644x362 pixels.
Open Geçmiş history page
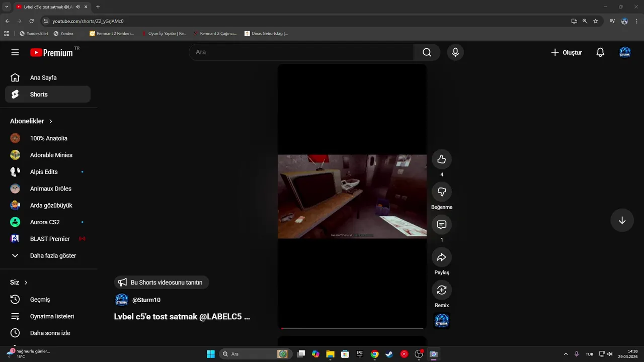click(48, 299)
